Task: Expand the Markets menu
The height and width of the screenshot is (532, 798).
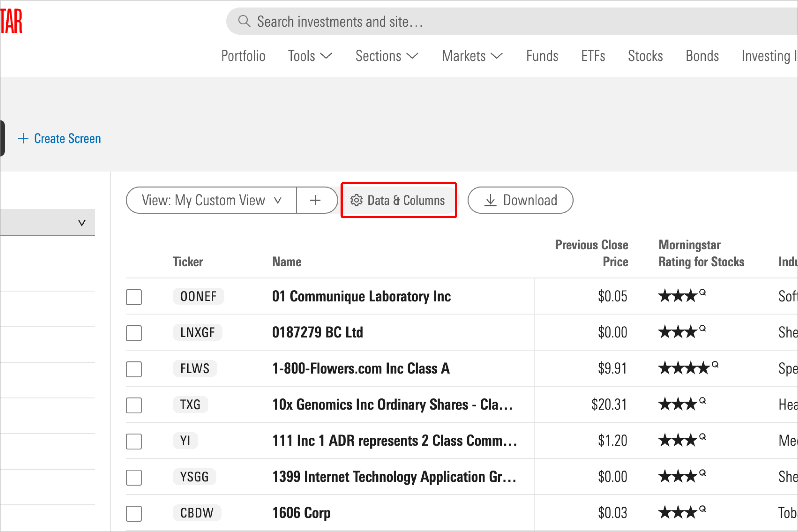Action: 472,56
